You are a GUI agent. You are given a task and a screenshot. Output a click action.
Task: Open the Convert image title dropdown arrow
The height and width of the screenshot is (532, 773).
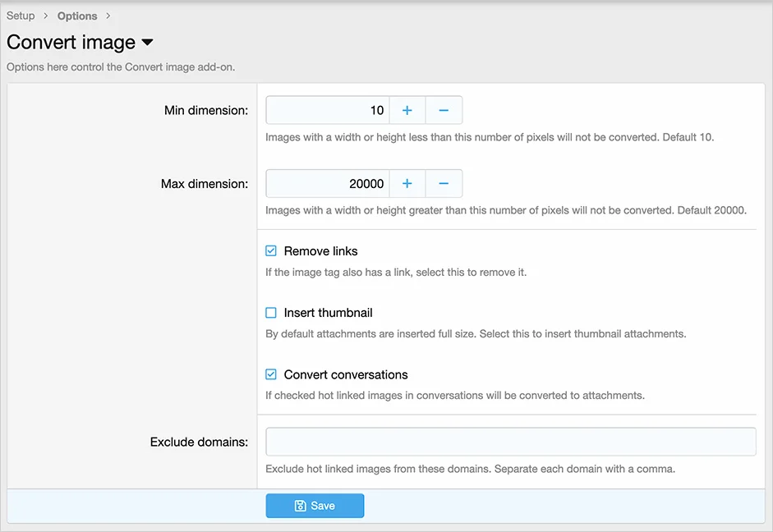coord(148,43)
